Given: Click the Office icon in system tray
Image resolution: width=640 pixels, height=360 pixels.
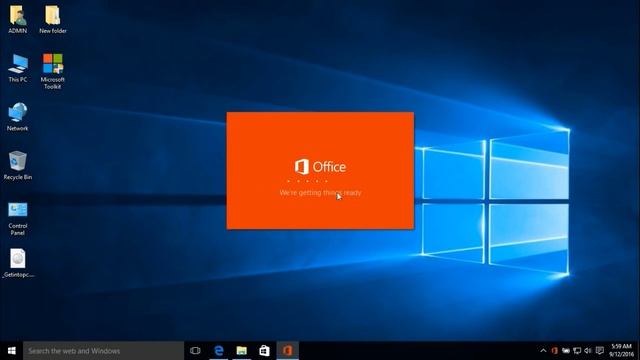Looking at the screenshot, I should 554,351.
